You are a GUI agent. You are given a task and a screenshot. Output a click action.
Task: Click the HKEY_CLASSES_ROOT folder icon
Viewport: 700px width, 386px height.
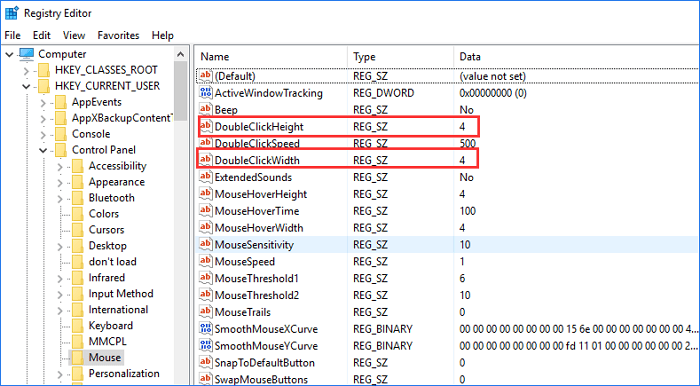pyautogui.click(x=44, y=70)
